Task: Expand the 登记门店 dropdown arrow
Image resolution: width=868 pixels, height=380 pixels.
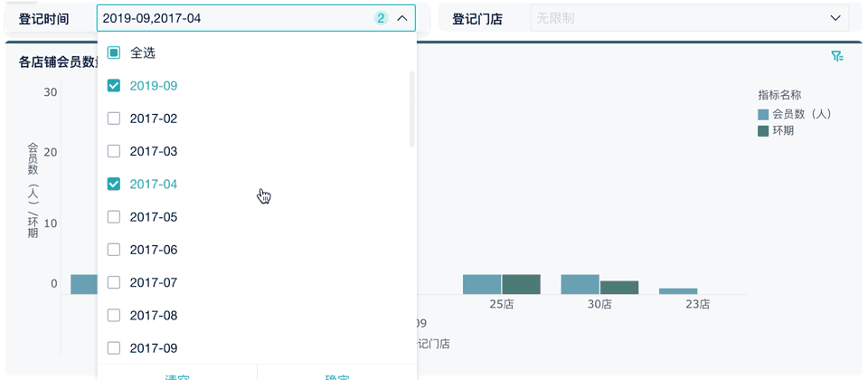Action: coord(835,18)
